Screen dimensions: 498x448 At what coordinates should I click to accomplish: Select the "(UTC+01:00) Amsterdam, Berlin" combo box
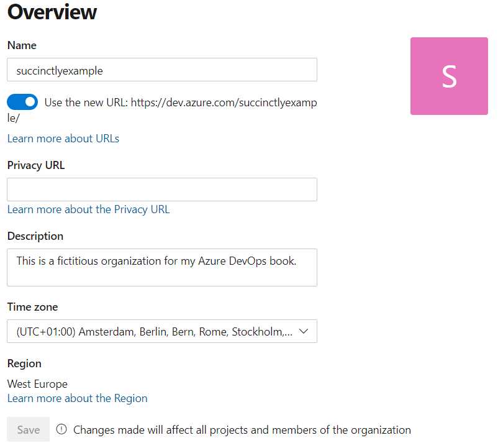[161, 331]
